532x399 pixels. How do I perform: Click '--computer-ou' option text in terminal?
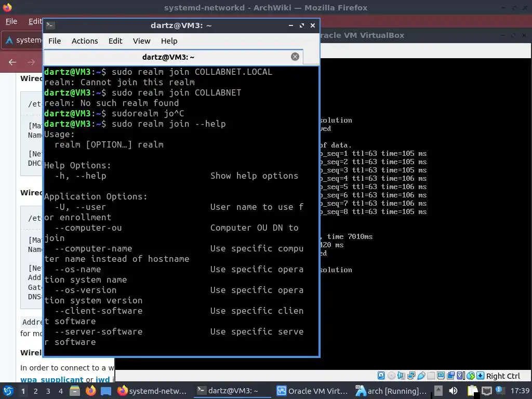click(x=88, y=228)
